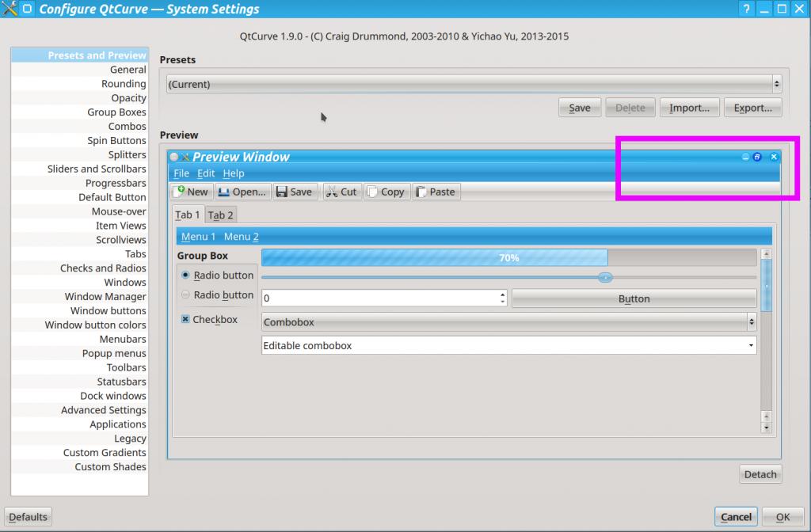Click the New document icon in preview toolbar
Image resolution: width=811 pixels, height=532 pixels.
(179, 192)
